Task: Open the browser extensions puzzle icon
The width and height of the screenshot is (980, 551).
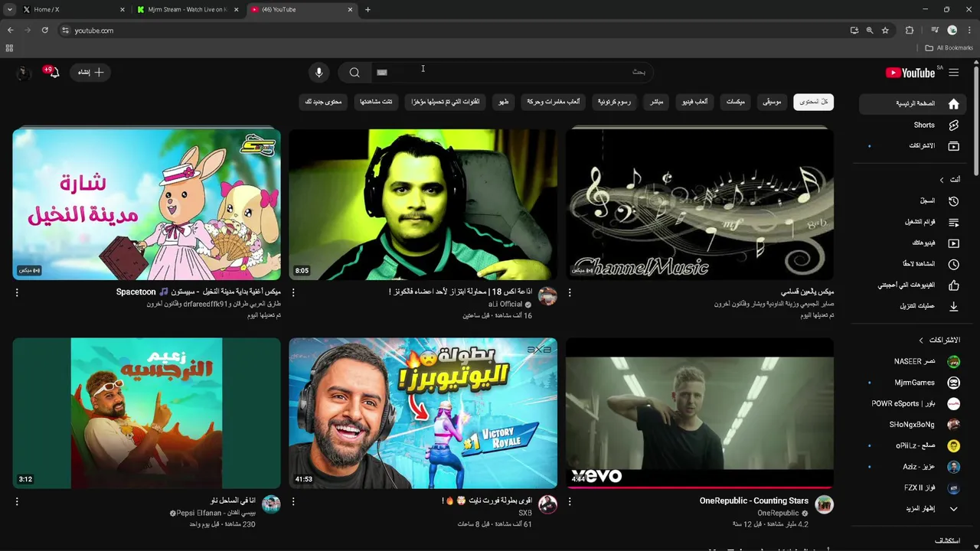Action: [x=910, y=31]
